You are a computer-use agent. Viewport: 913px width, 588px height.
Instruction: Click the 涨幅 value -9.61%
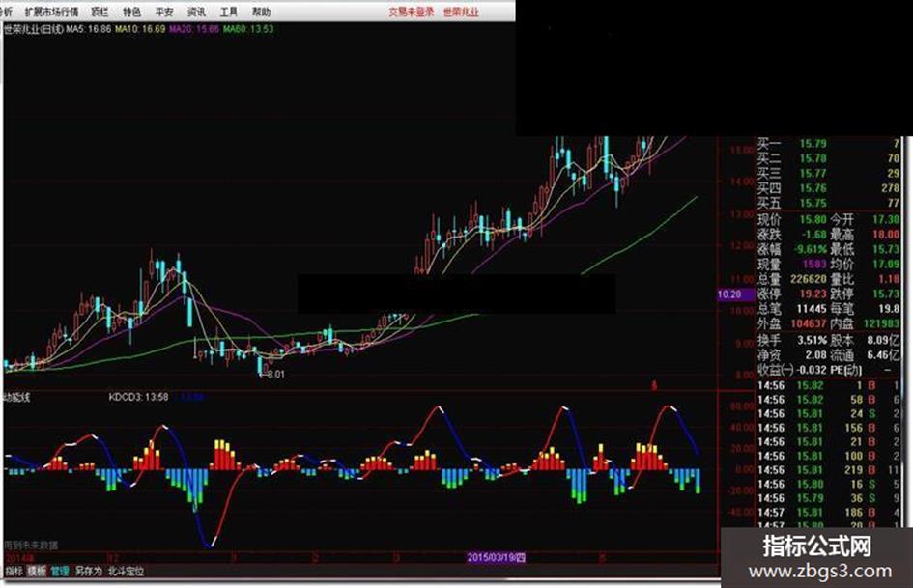[812, 249]
